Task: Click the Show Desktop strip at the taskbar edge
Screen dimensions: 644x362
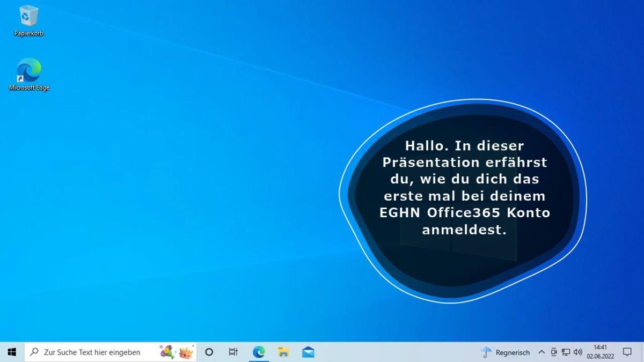Action: click(x=642, y=352)
